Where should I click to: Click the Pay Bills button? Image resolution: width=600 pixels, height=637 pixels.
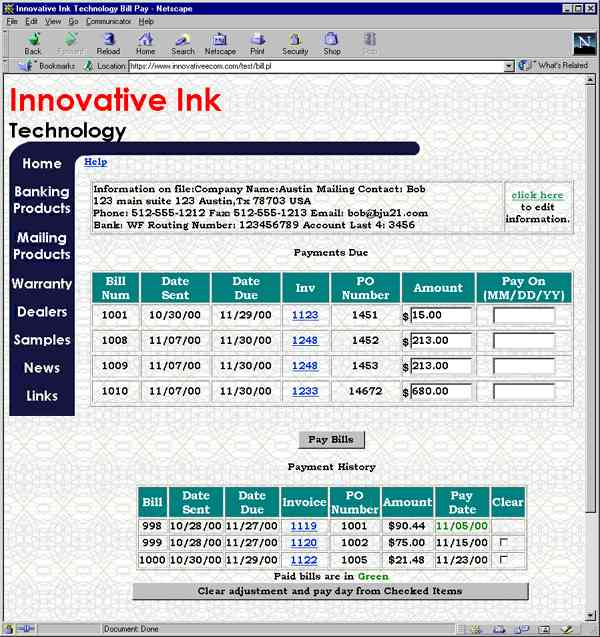coord(331,440)
